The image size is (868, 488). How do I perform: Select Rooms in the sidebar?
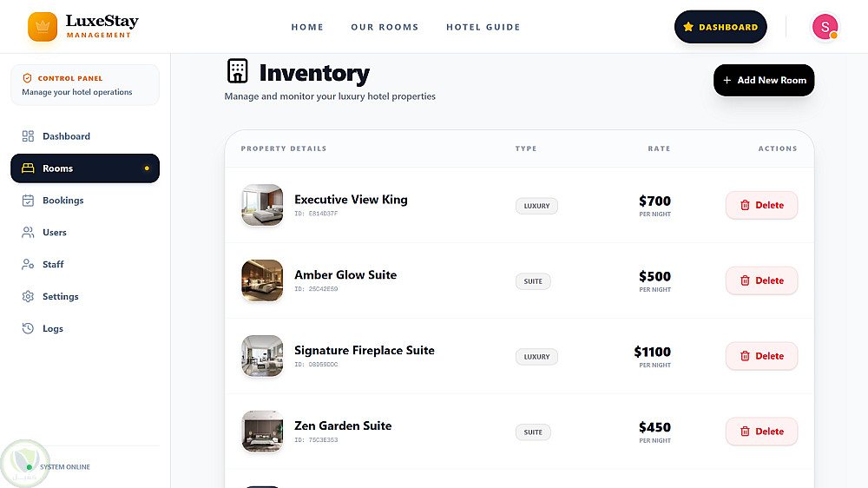coord(85,168)
